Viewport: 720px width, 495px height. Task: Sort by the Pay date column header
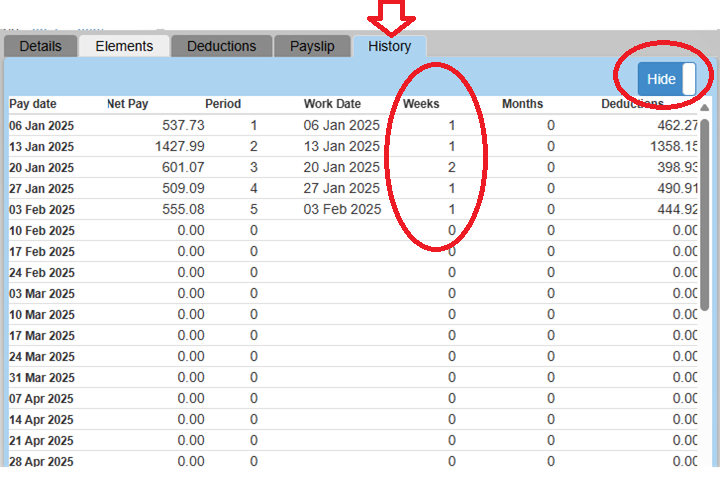(x=33, y=104)
